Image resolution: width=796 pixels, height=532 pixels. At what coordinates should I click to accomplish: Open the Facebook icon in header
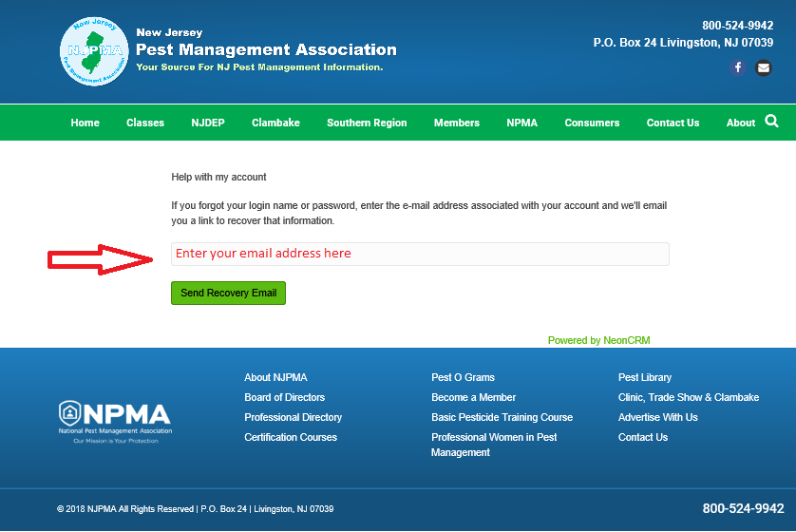[x=738, y=67]
